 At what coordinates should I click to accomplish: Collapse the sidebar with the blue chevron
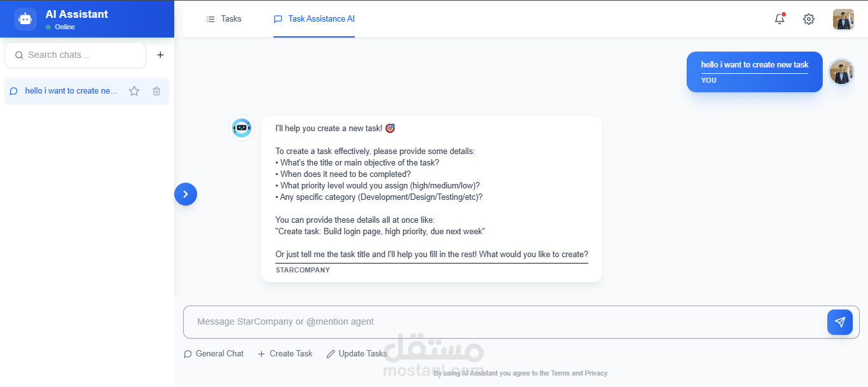186,194
